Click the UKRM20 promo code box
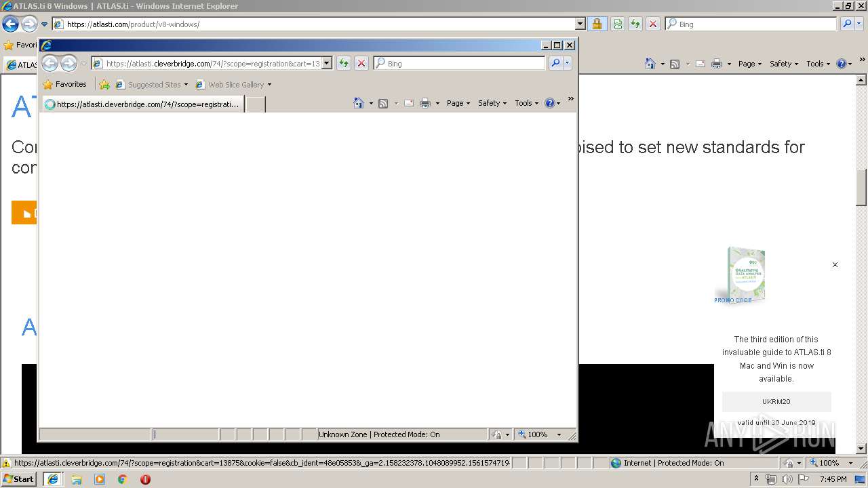This screenshot has width=868, height=488. tap(776, 401)
